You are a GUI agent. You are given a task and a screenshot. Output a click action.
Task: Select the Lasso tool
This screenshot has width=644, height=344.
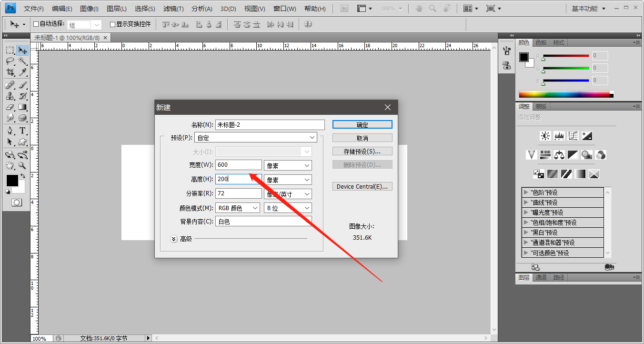(x=10, y=61)
